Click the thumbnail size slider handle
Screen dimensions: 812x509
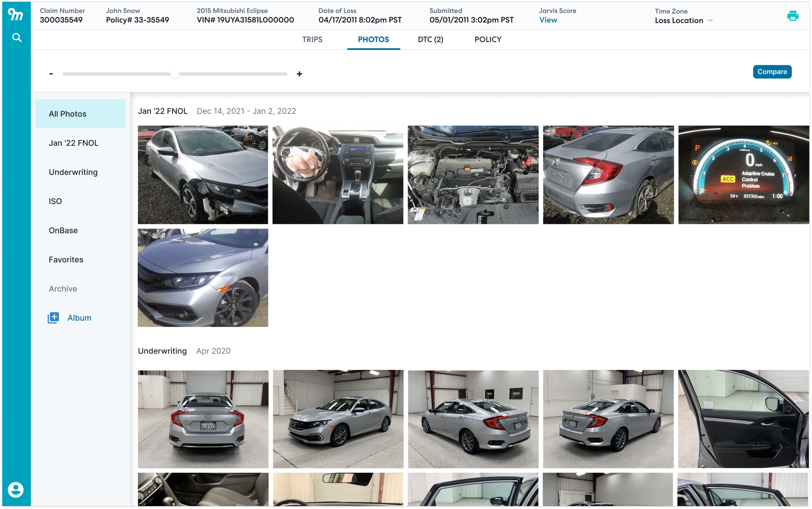(175, 74)
